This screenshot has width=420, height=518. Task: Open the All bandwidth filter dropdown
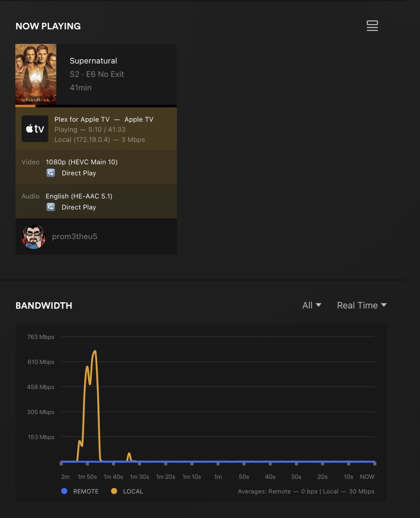click(x=312, y=305)
